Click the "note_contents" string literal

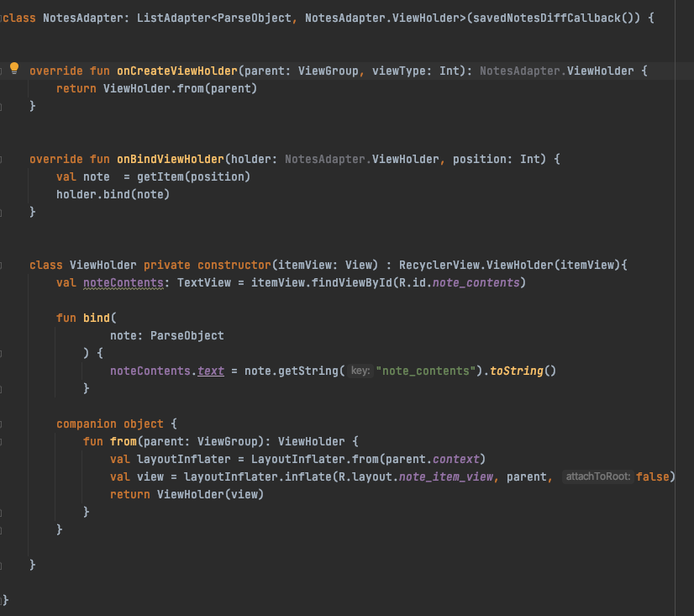[425, 371]
